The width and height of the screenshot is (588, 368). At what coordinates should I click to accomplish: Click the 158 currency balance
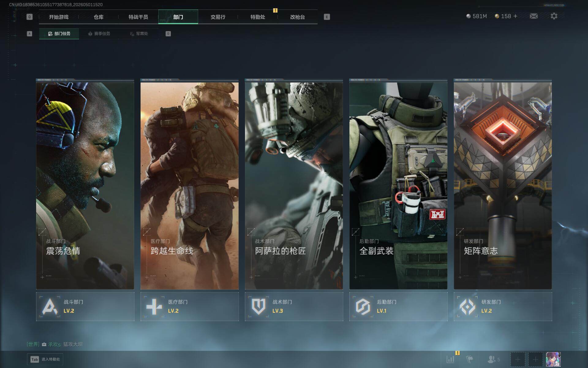503,16
